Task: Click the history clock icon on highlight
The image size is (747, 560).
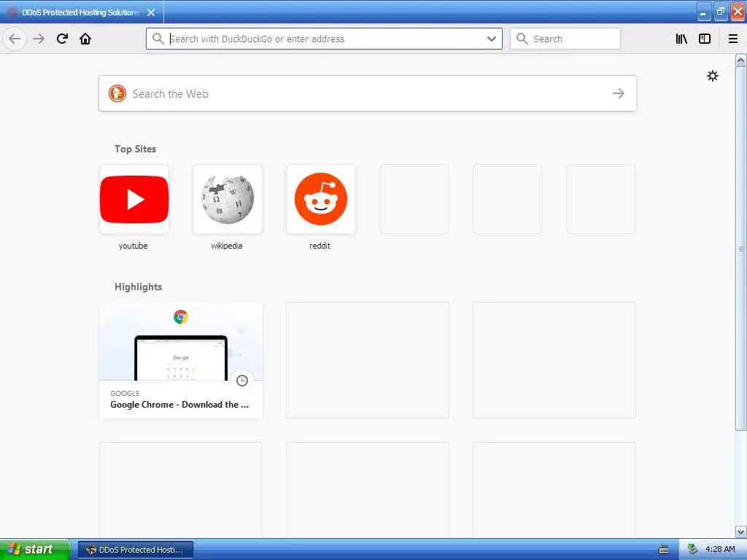Action: tap(242, 381)
